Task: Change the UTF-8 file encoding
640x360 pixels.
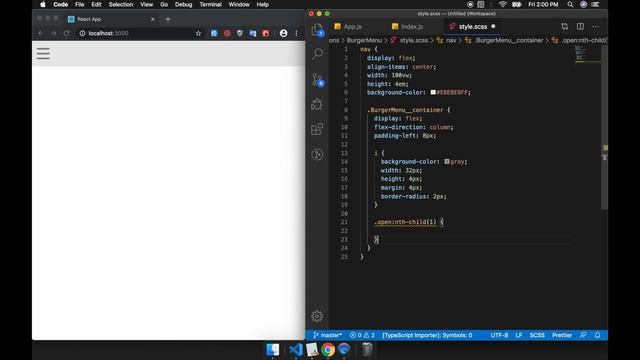Action: point(499,335)
